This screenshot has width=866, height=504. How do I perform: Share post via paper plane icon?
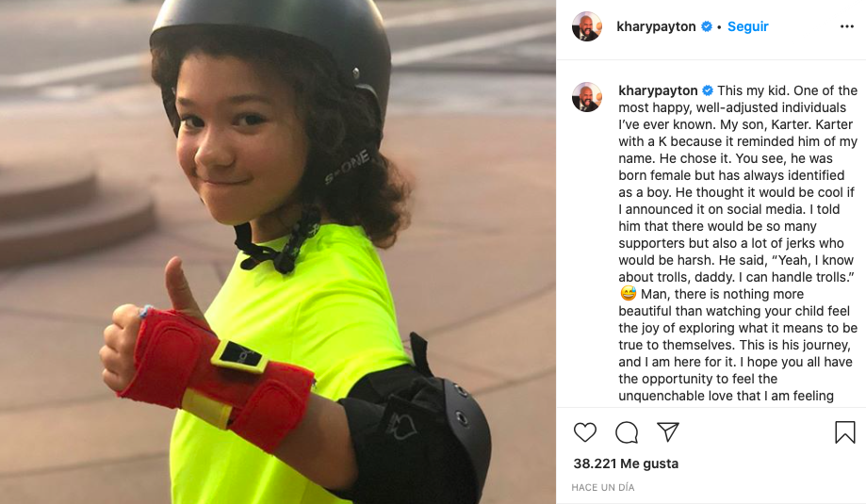(x=668, y=431)
